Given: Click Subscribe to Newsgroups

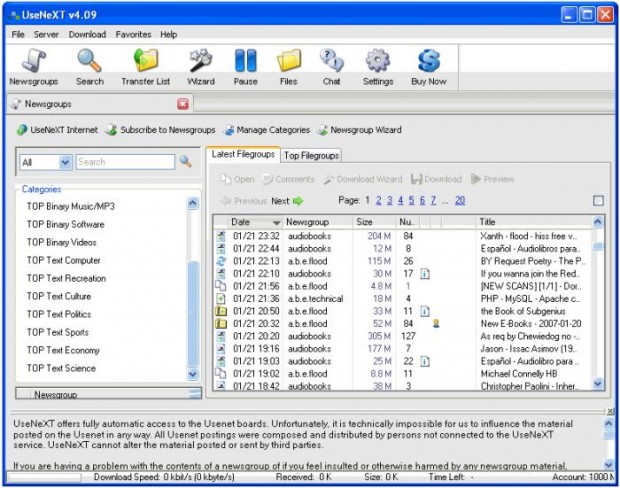Looking at the screenshot, I should click(x=161, y=130).
